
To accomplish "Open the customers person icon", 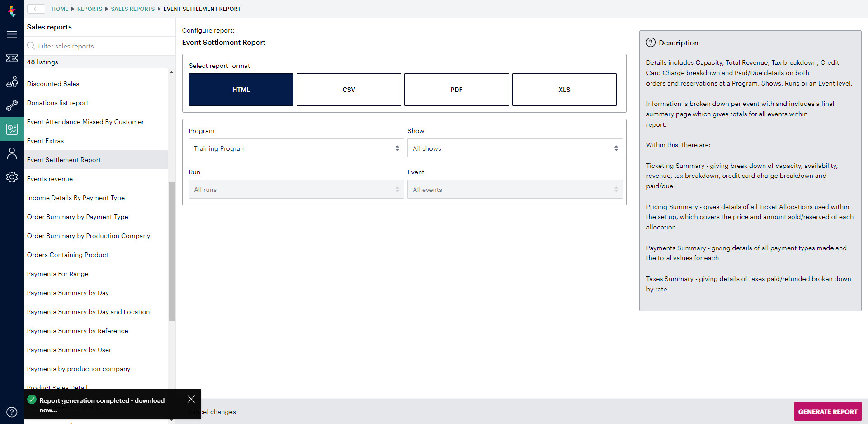I will coord(12,153).
